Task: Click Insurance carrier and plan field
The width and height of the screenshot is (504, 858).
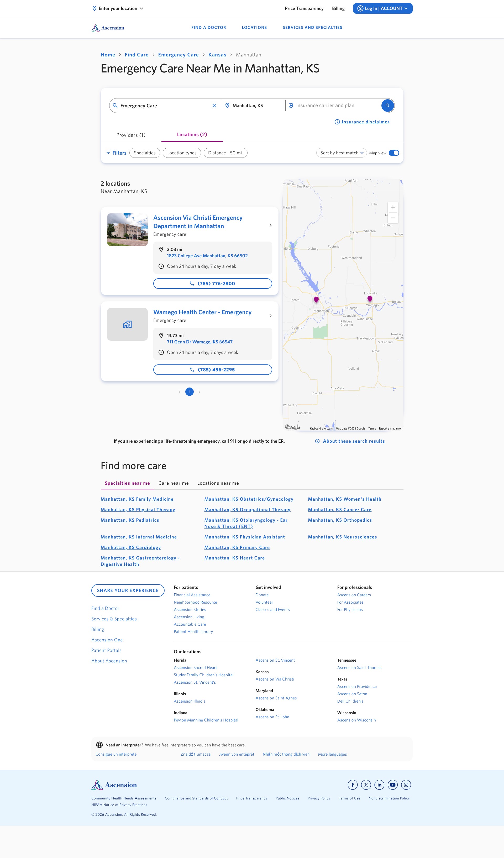Action: coord(333,106)
